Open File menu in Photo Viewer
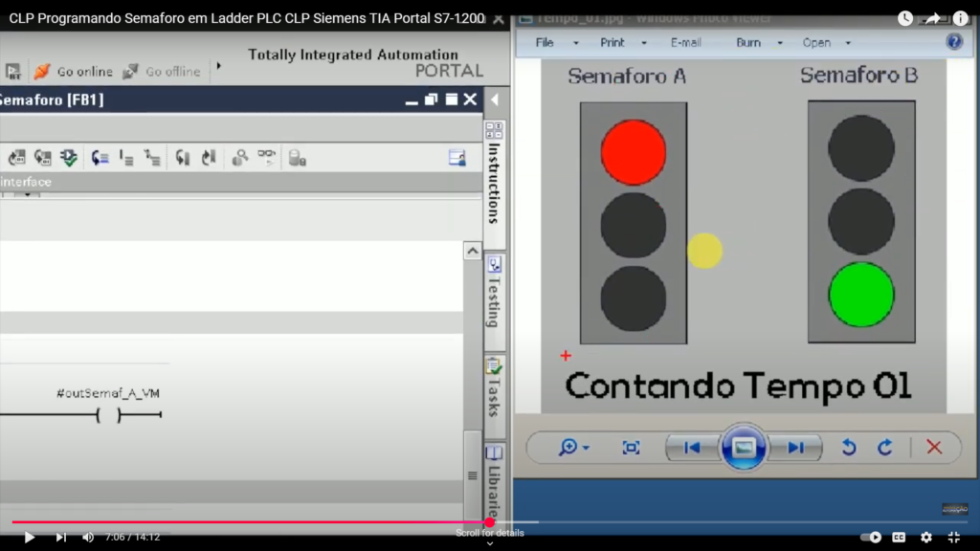 point(545,42)
